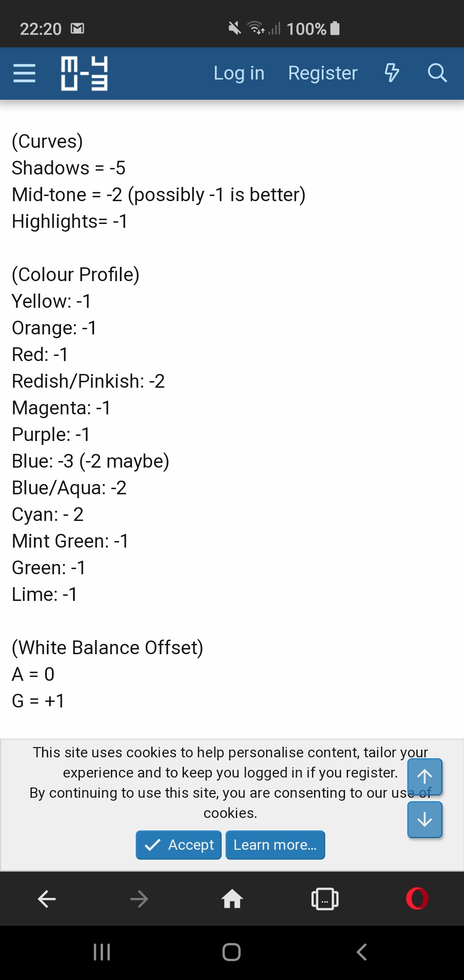Open the hamburger navigation menu
464x980 pixels.
24,73
